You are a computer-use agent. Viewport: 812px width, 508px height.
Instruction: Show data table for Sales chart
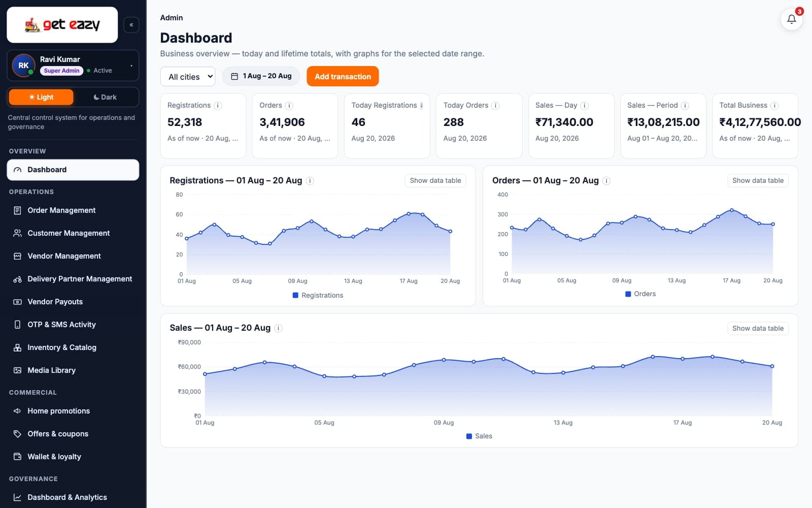[758, 328]
